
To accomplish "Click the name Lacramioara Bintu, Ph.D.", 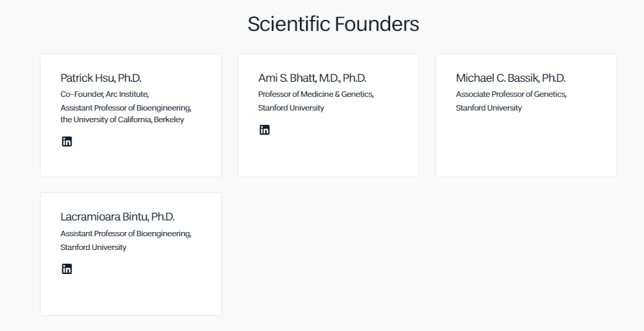I will 117,217.
